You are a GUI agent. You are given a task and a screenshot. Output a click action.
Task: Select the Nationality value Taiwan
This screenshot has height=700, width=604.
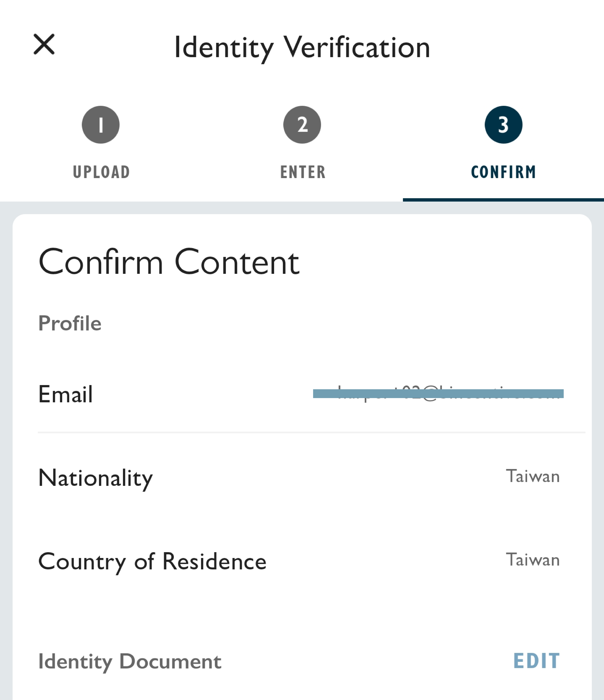tap(533, 476)
